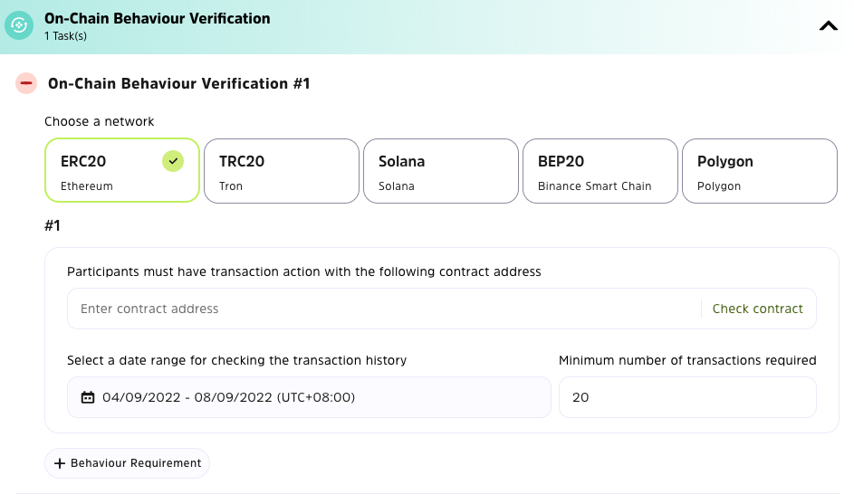
Task: Click the teal verification icon in header
Action: 19,26
